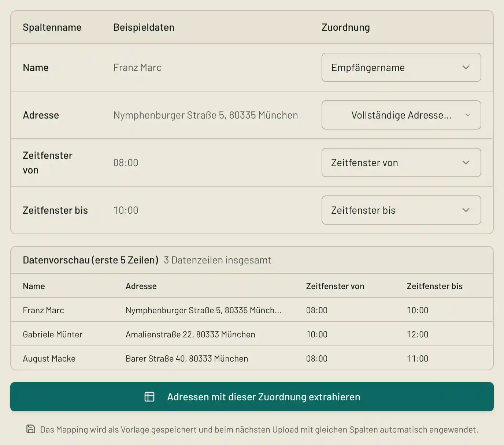Click the save icon beside the mapping note
The height and width of the screenshot is (445, 504).
(31, 429)
